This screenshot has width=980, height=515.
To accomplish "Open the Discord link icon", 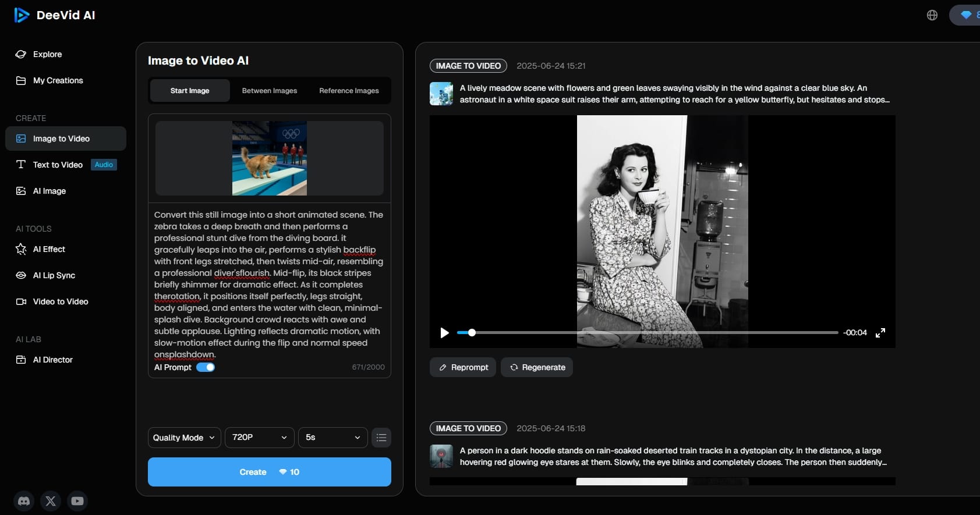I will click(x=24, y=500).
